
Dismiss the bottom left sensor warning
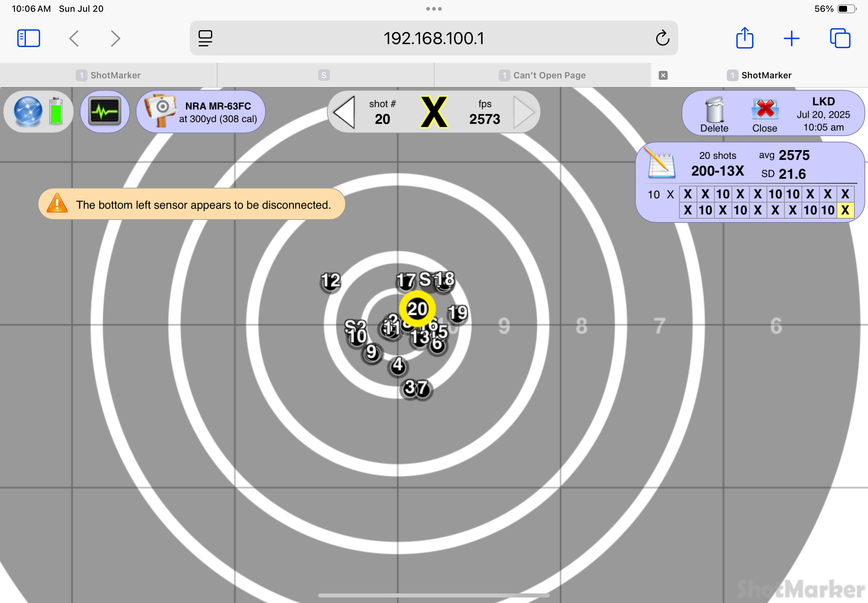192,204
